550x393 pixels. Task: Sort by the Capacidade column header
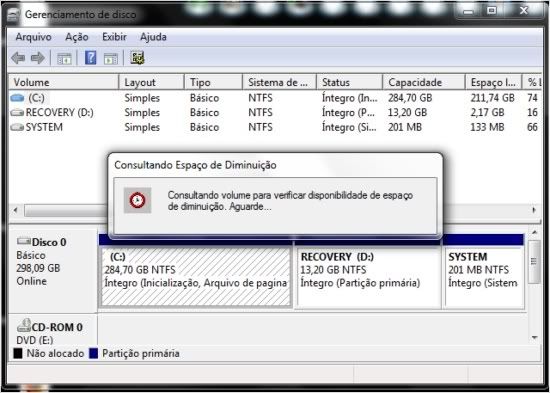424,82
